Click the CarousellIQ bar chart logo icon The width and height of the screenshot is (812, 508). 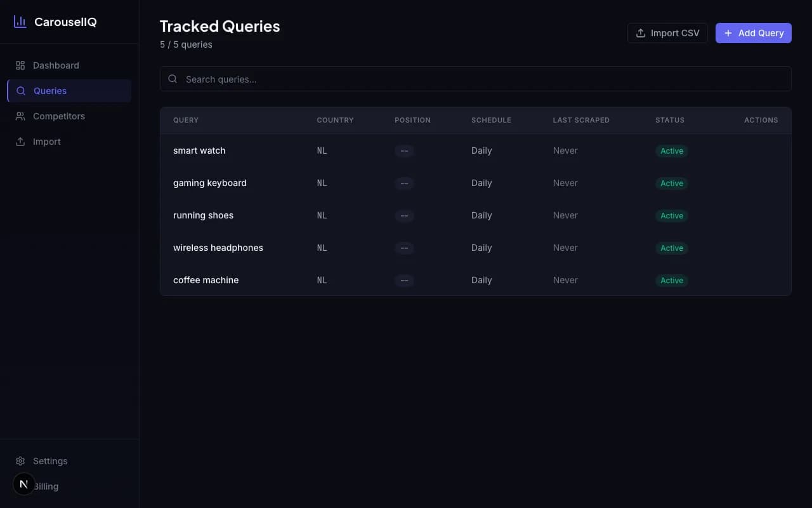20,21
